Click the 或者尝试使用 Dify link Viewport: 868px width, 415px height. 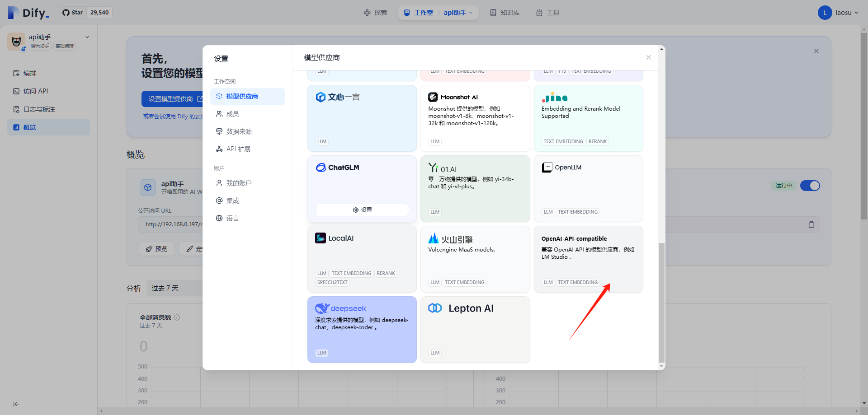[173, 117]
